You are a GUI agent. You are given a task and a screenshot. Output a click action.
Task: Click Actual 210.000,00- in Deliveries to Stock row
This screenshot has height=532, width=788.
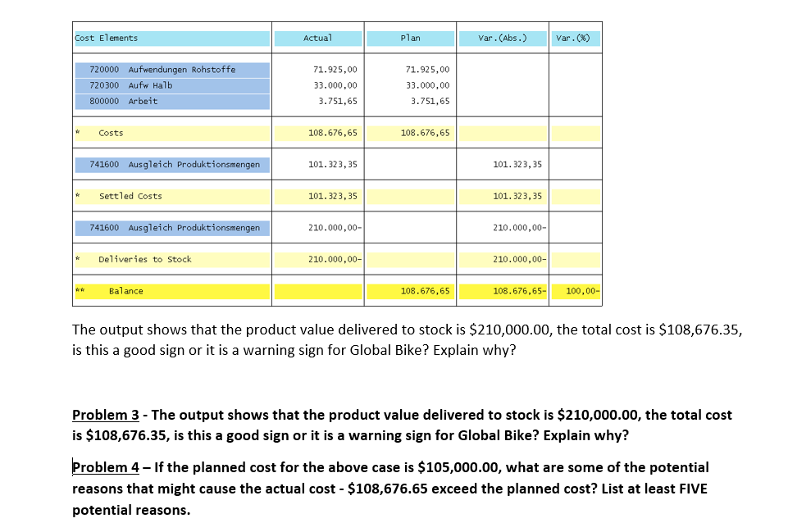pyautogui.click(x=335, y=260)
